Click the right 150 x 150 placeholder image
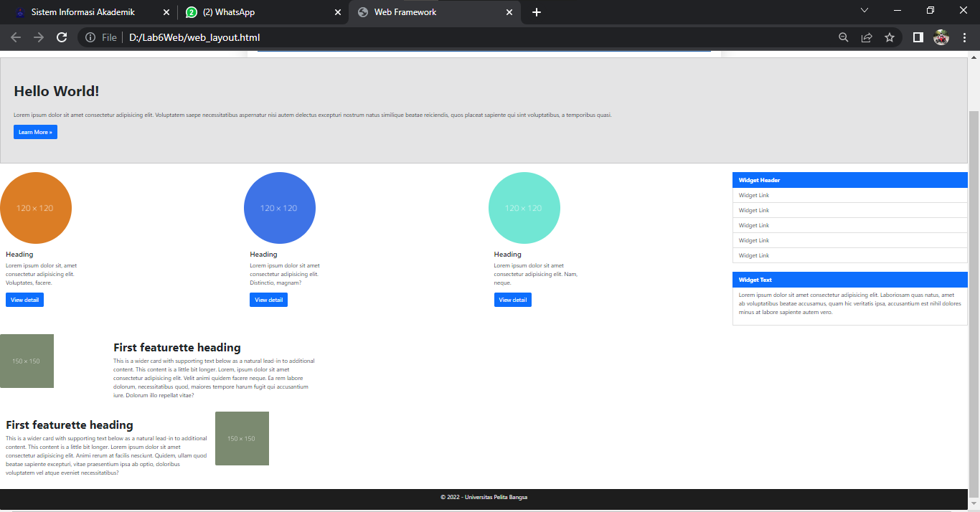 coord(242,438)
